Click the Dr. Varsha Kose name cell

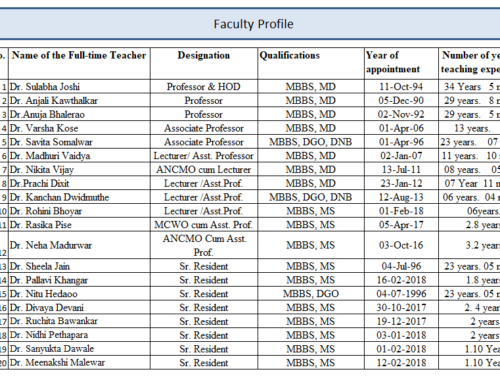pos(79,128)
